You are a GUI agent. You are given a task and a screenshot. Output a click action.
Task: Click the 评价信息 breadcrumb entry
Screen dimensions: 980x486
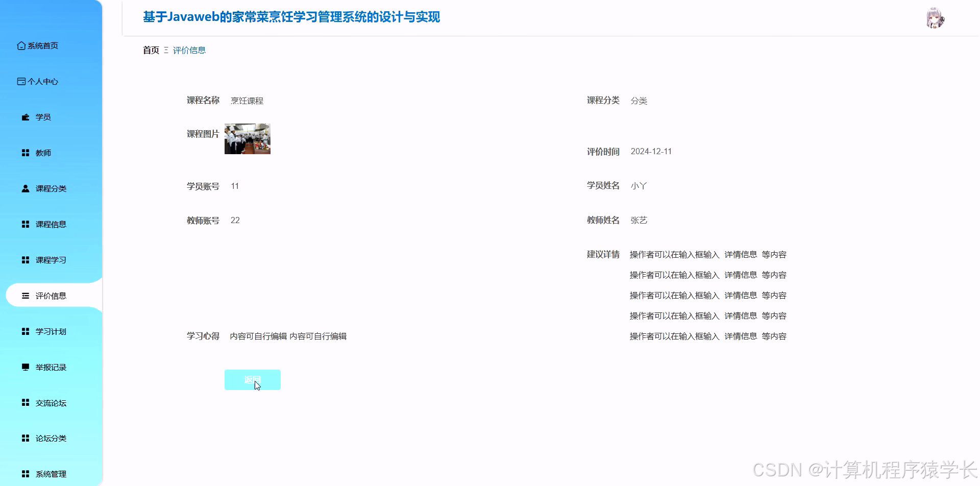[189, 50]
